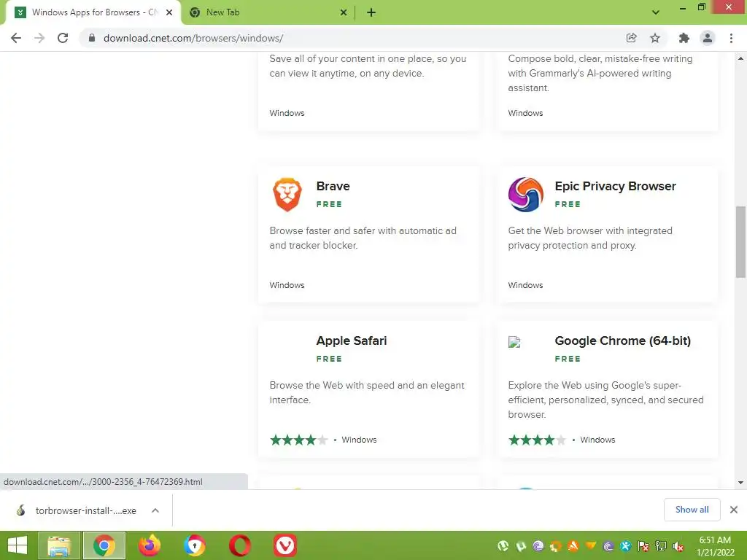Screen dimensions: 747x560
Task: Click the Apple Safari description text
Action: tap(367, 393)
